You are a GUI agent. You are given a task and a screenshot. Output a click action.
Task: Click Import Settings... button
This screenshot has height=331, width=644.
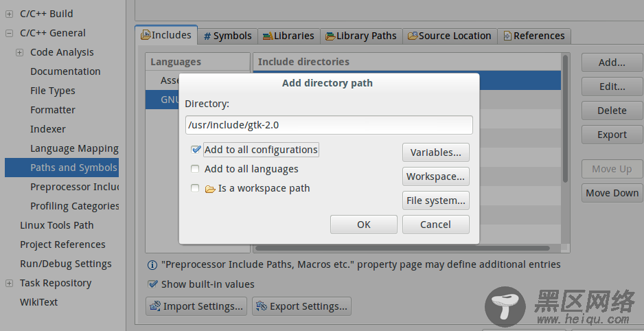click(x=196, y=306)
